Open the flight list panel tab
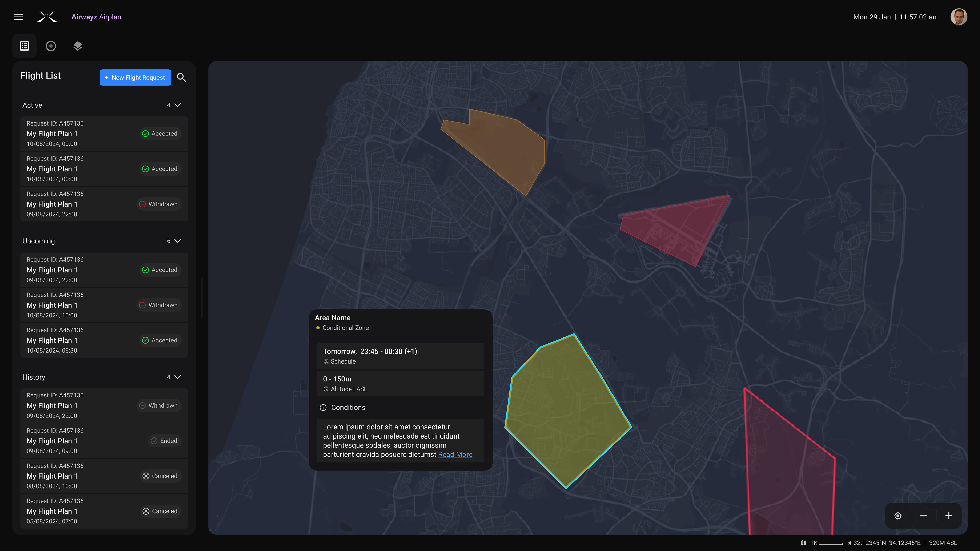The width and height of the screenshot is (980, 551). [x=25, y=46]
